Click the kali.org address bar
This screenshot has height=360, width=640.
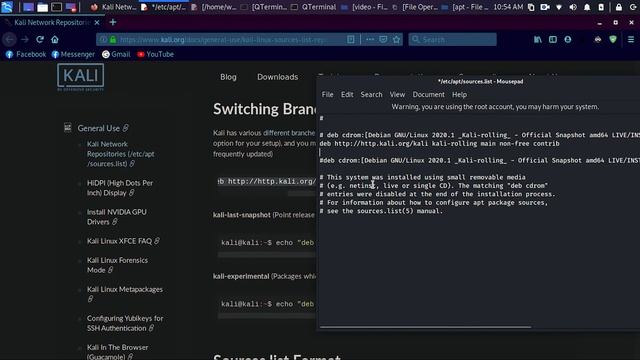point(222,40)
